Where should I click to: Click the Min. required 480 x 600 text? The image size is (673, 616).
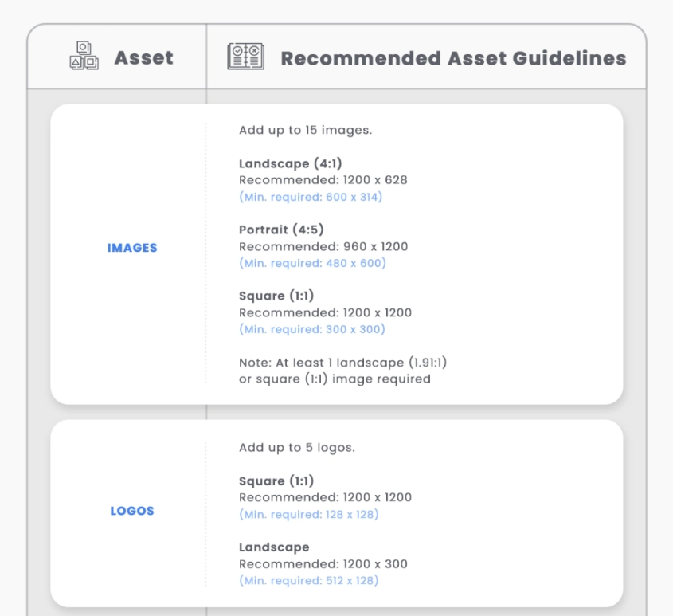tap(312, 263)
